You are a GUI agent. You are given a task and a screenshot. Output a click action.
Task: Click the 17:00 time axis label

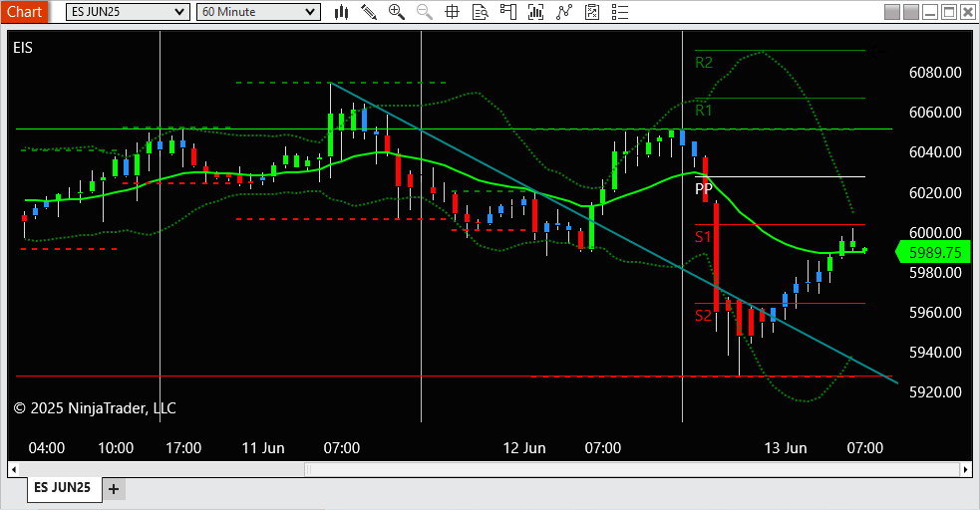(x=183, y=448)
